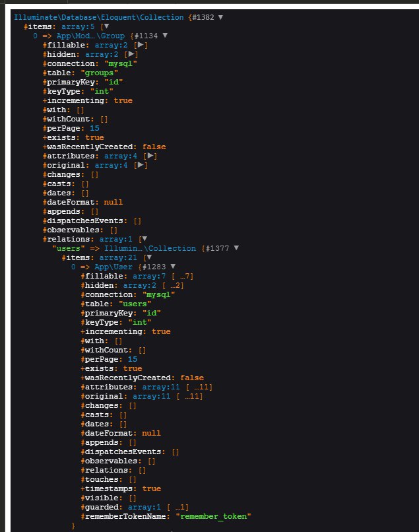Expand the #original array:4 arrow
Screen dimensions: 419x532
140,165
